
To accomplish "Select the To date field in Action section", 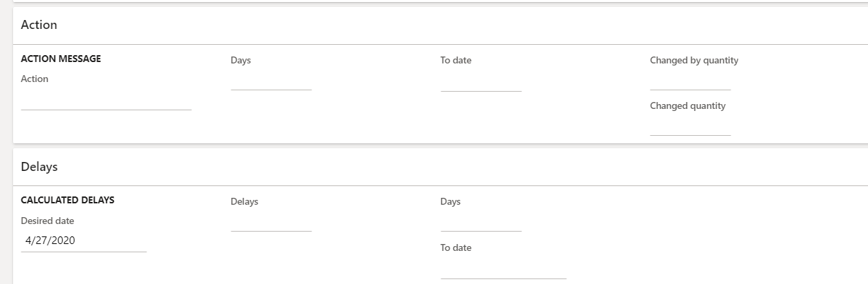I will point(481,83).
